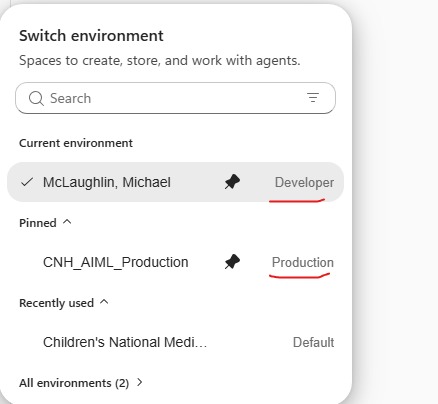This screenshot has height=404, width=438.
Task: Open the filter icon in search box
Action: pyautogui.click(x=313, y=98)
